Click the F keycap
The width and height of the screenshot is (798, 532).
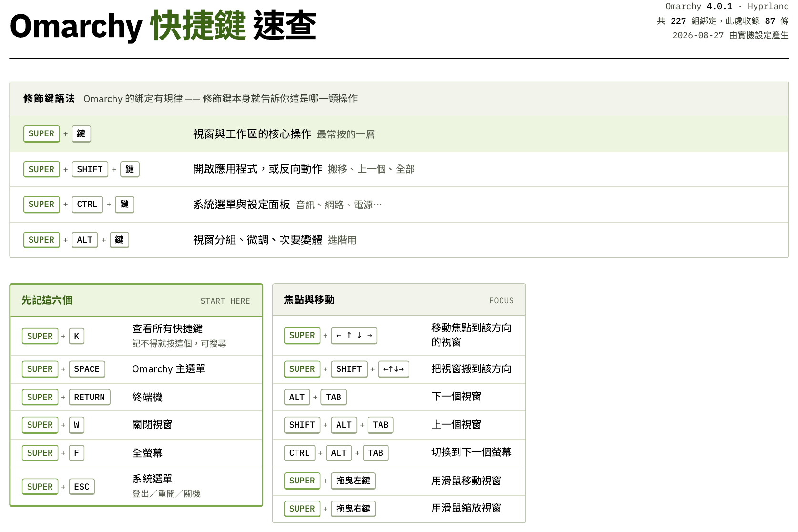(x=77, y=453)
